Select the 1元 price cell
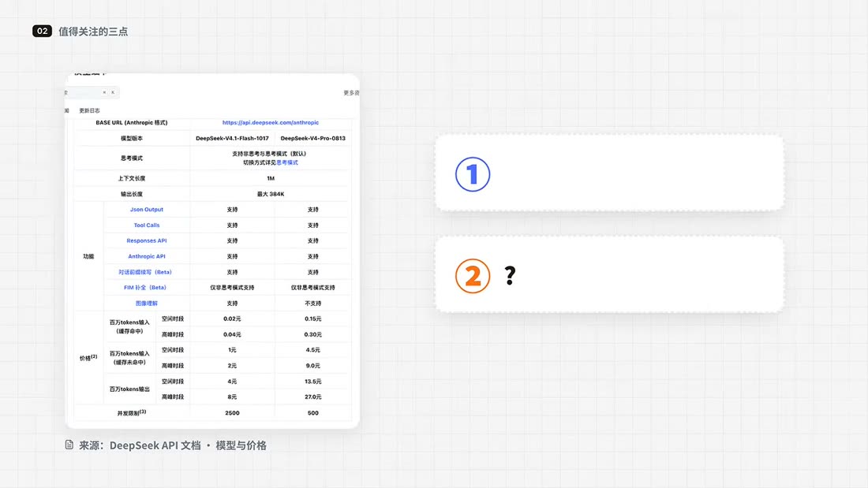 coord(232,350)
